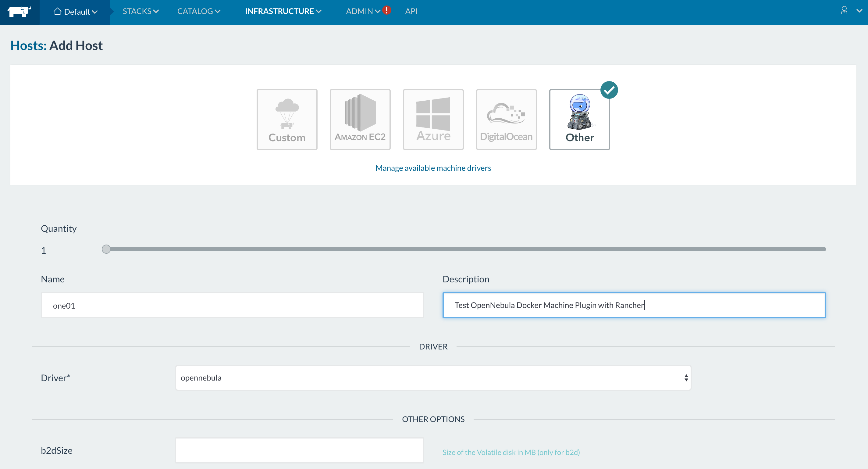The height and width of the screenshot is (469, 868).
Task: Open the user account menu
Action: click(844, 10)
